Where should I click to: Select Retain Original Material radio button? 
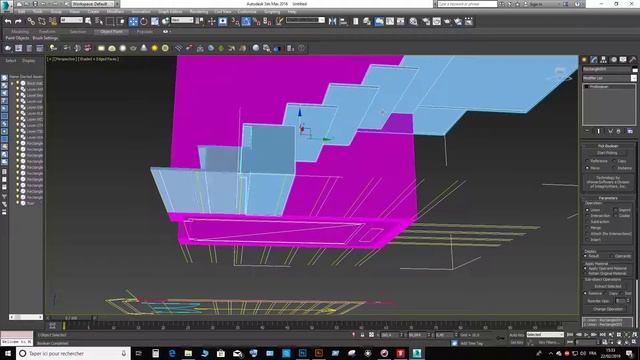pyautogui.click(x=586, y=273)
